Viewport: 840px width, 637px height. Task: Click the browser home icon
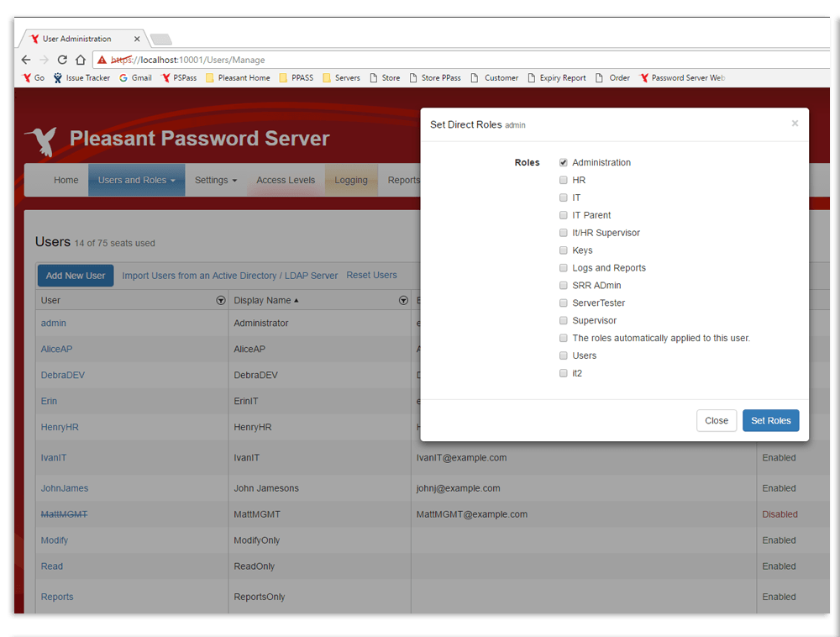(81, 60)
